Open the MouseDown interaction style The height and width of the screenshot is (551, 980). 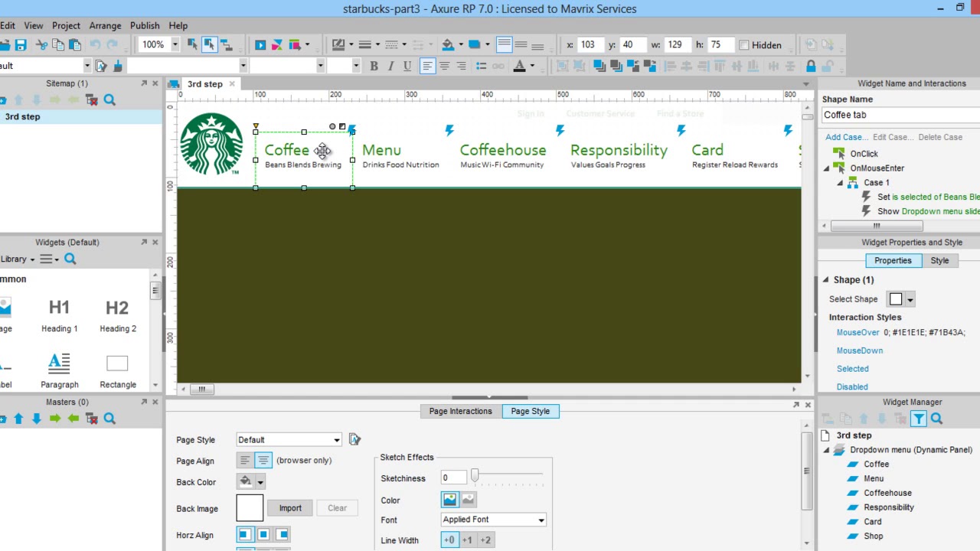pos(860,350)
